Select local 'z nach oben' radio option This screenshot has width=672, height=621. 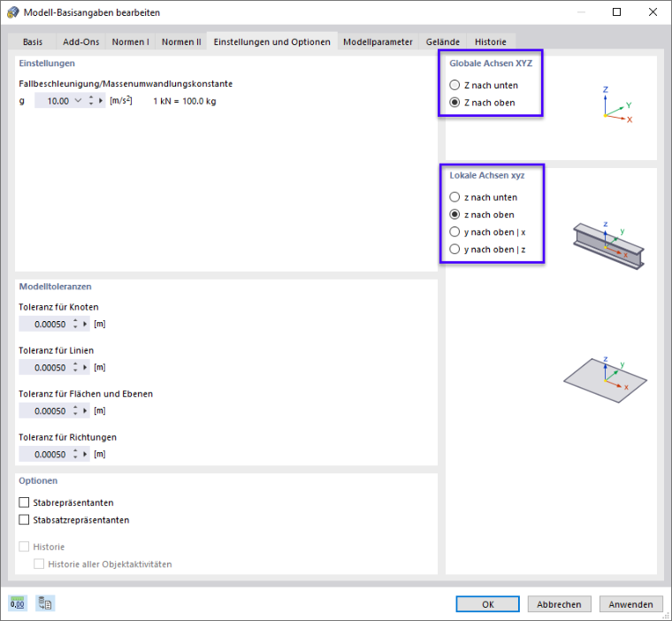[x=454, y=214]
